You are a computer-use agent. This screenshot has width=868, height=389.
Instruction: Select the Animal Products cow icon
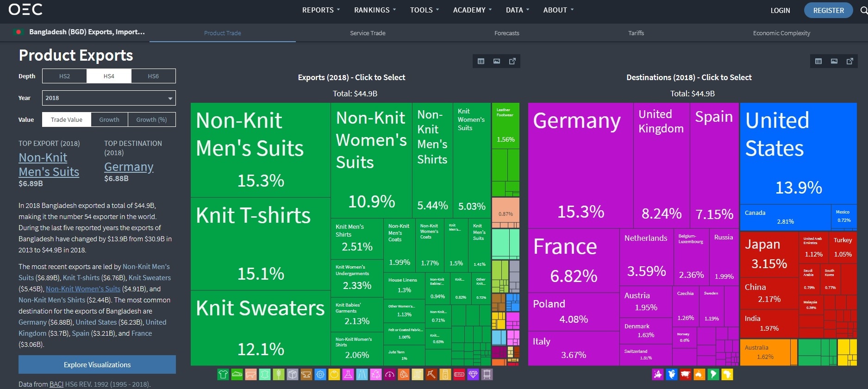click(x=251, y=374)
